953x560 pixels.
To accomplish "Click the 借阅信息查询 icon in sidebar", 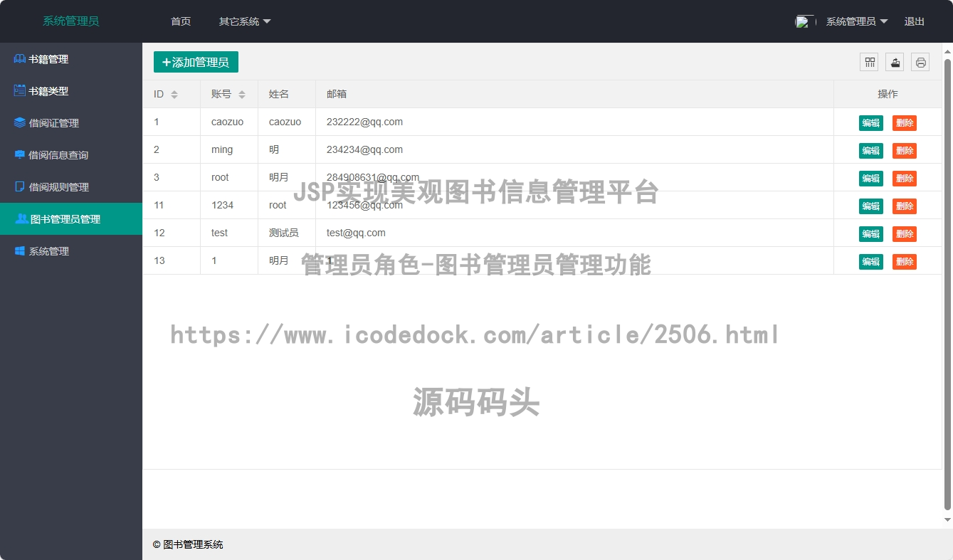I will pos(20,155).
